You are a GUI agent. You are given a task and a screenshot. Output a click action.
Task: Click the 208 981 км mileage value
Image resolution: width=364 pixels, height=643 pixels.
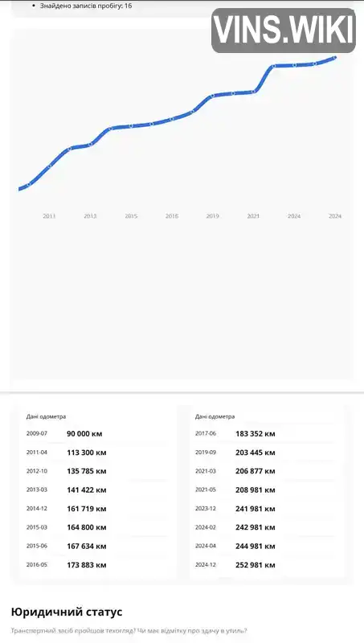click(256, 490)
